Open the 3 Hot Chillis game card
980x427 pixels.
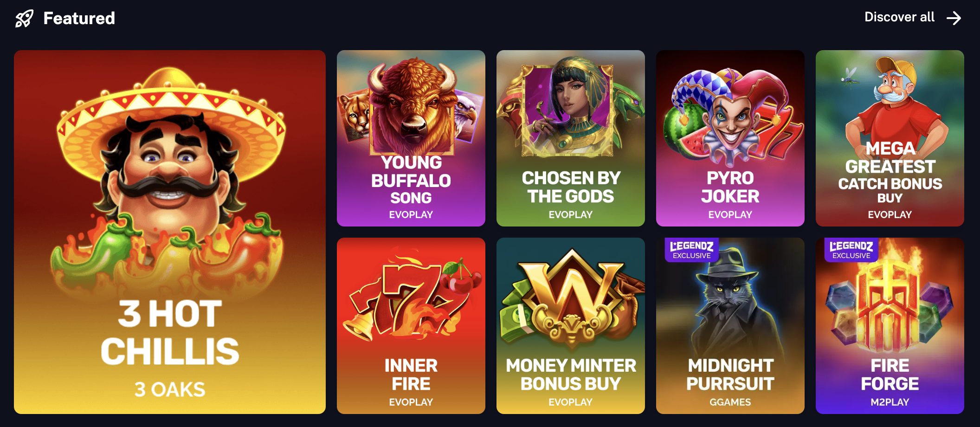tap(170, 232)
